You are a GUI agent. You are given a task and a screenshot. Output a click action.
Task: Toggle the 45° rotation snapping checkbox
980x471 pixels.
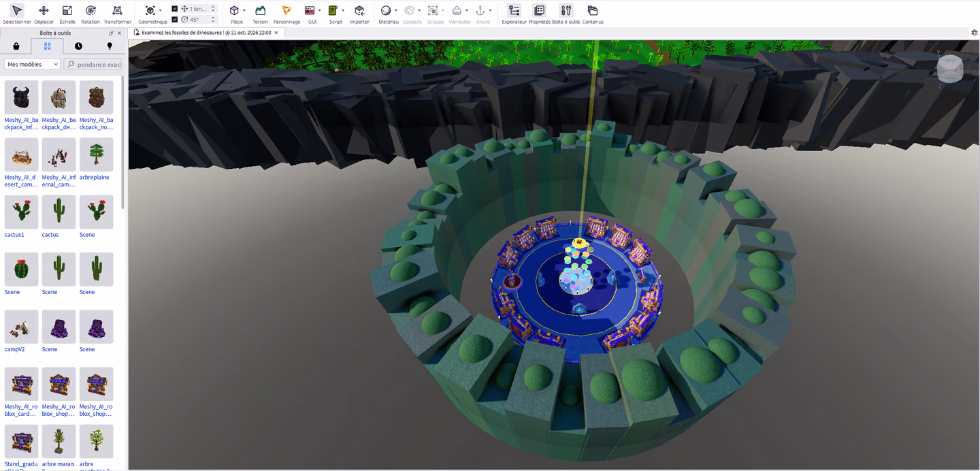[x=175, y=20]
